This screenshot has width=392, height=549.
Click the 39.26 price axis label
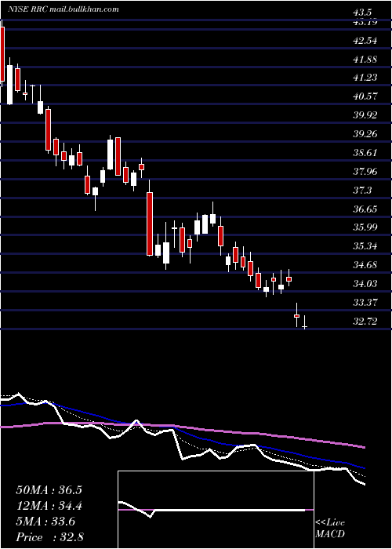coord(366,134)
